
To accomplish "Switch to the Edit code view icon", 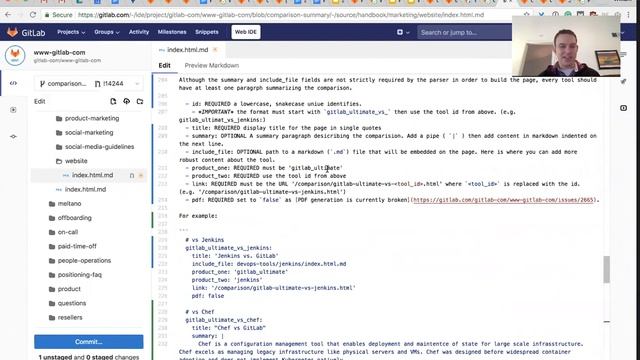I will [13, 83].
